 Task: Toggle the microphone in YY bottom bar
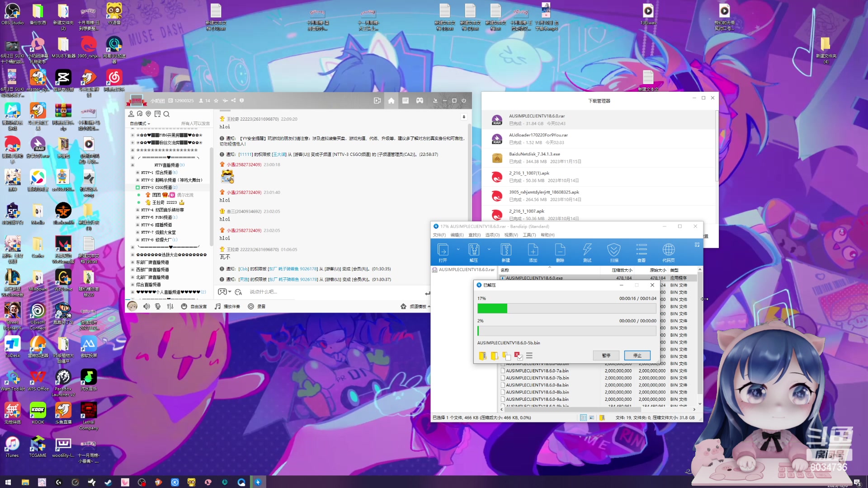158,306
